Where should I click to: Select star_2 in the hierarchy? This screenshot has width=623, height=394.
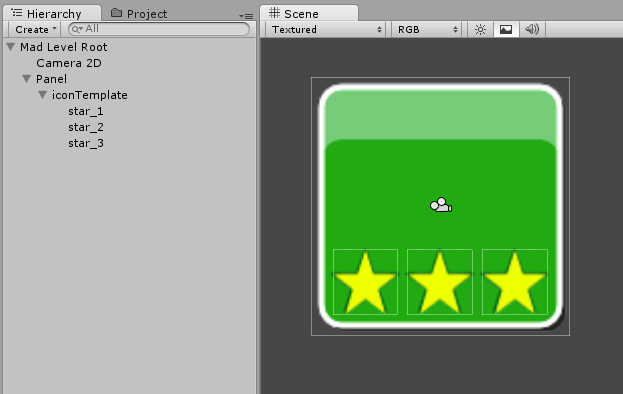click(x=86, y=127)
